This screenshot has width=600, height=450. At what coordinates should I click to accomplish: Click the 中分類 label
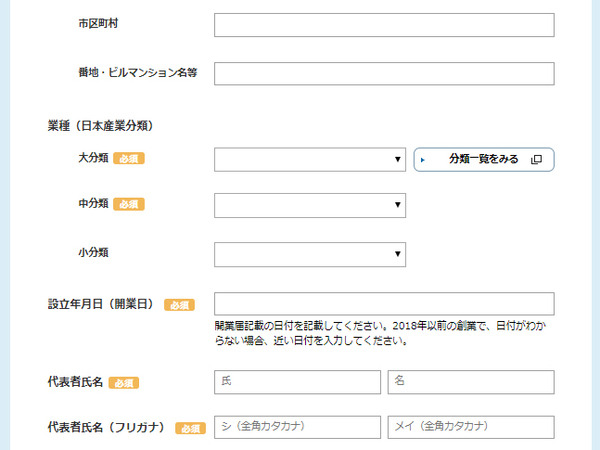93,203
